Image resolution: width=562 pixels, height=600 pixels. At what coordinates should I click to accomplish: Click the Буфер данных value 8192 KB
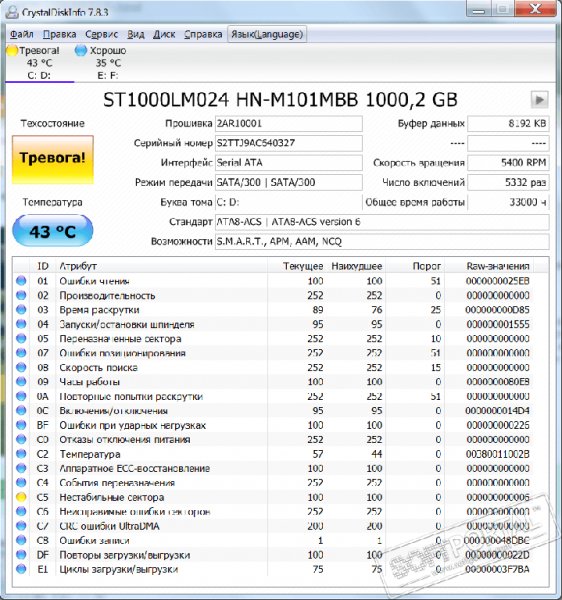point(508,124)
